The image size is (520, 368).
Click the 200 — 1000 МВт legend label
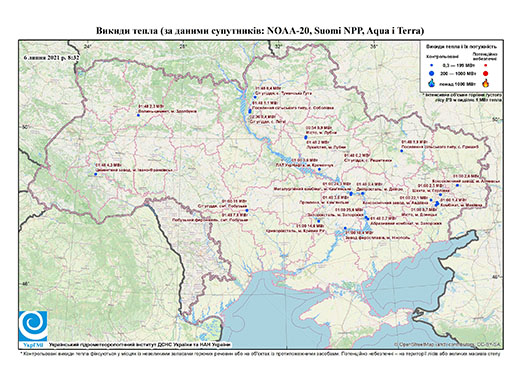tap(459, 73)
